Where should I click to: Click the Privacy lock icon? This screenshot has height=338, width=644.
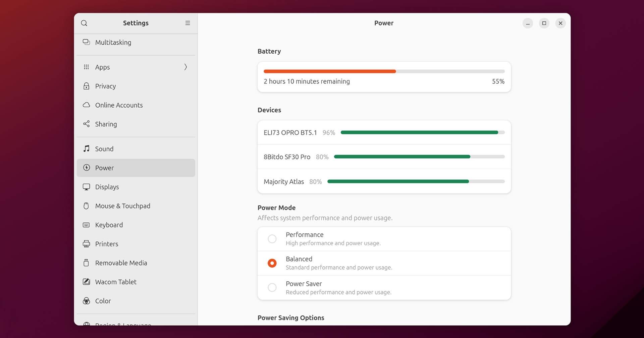tap(86, 86)
